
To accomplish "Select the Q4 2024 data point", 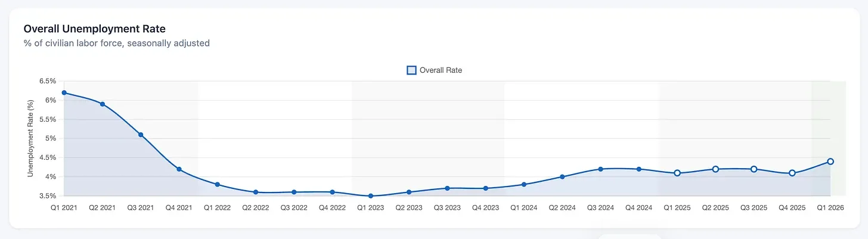I will (x=639, y=169).
